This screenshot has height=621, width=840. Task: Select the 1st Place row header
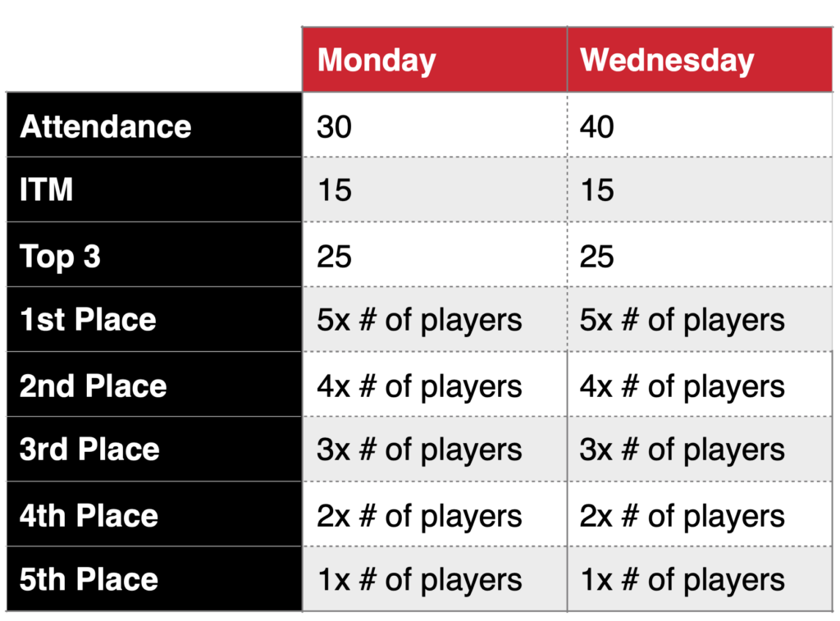[154, 319]
